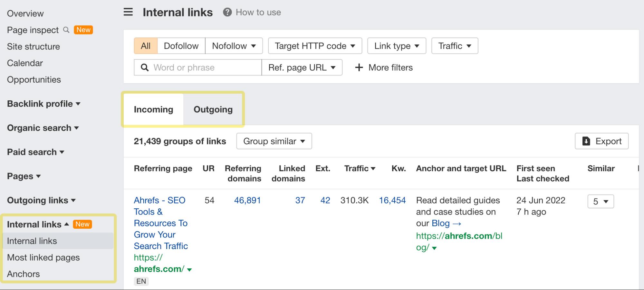Switch to the Incoming tab
The width and height of the screenshot is (644, 290).
pos(153,109)
